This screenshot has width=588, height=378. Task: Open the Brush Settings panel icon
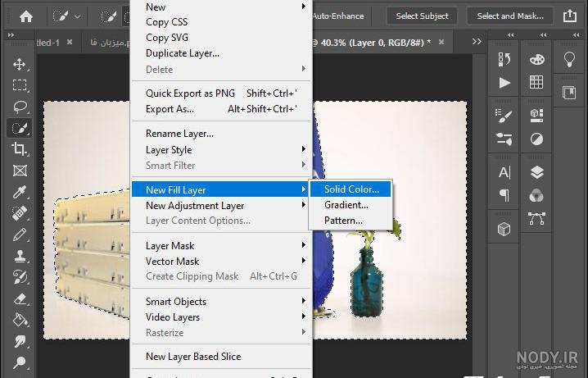pyautogui.click(x=504, y=116)
